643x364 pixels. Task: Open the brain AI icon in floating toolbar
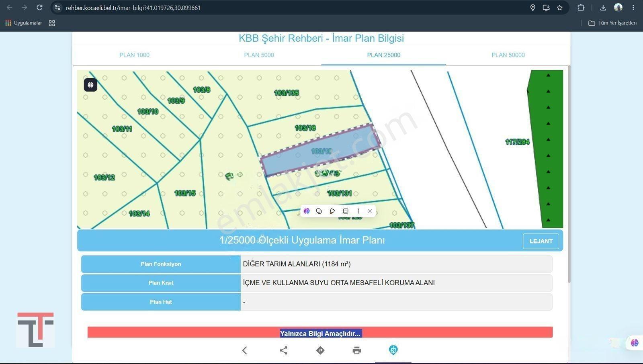[307, 211]
